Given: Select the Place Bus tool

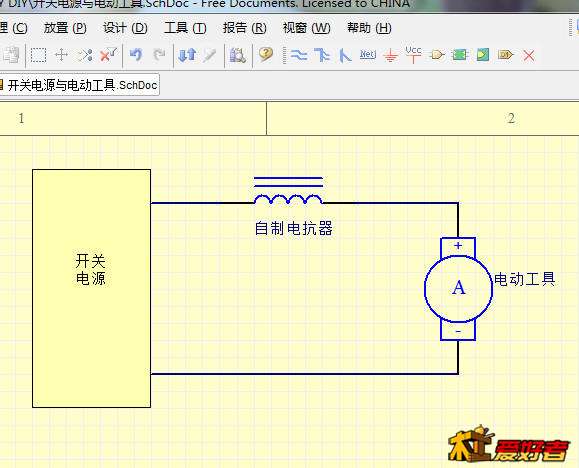Looking at the screenshot, I should (322, 55).
